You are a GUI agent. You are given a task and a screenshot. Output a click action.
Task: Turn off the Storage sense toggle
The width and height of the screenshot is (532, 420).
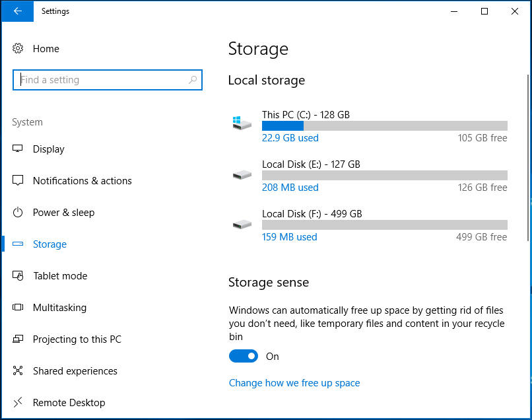point(243,357)
